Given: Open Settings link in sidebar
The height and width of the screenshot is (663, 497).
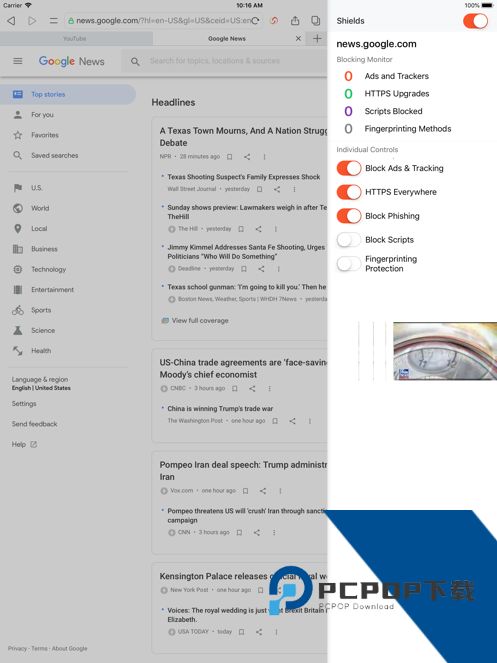Looking at the screenshot, I should point(24,404).
